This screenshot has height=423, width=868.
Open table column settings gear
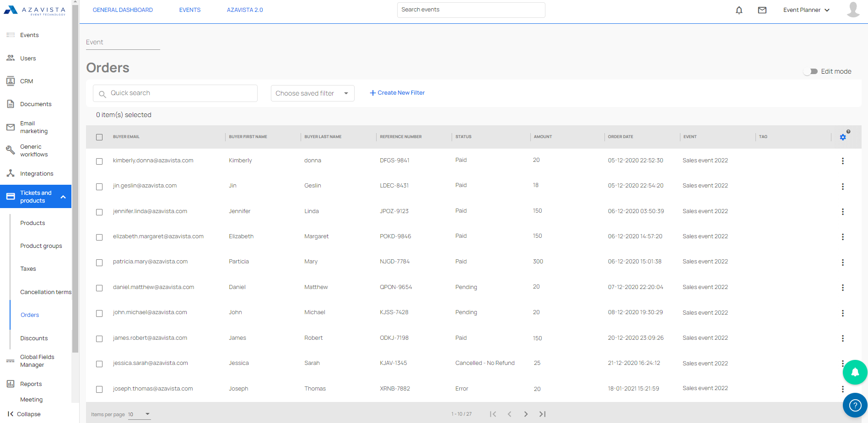point(843,137)
